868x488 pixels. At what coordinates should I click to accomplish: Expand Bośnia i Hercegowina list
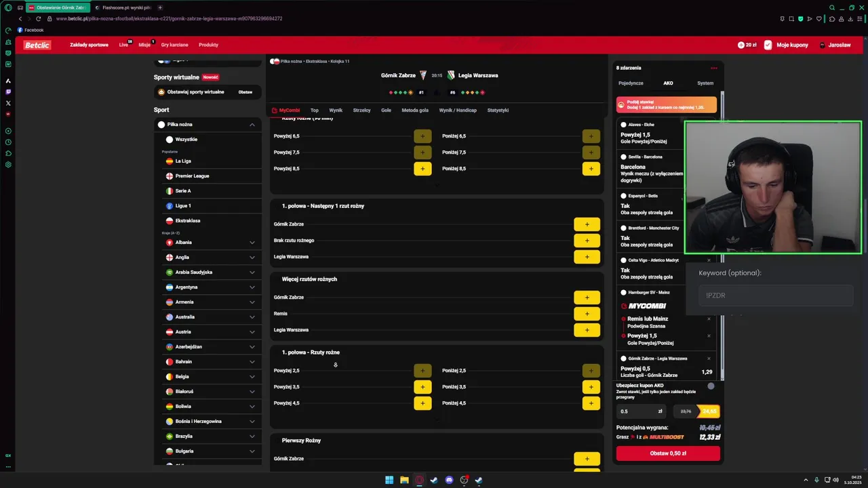(x=252, y=422)
